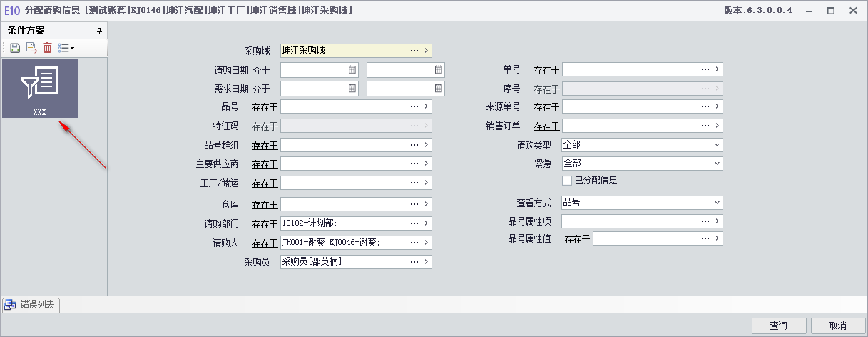Click the 查询 button
Screen dimensions: 868x337
click(779, 326)
